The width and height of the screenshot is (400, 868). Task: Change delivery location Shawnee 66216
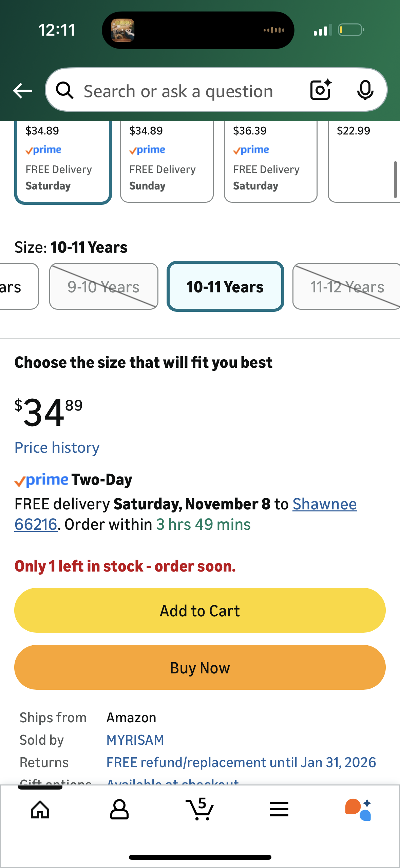click(x=324, y=504)
